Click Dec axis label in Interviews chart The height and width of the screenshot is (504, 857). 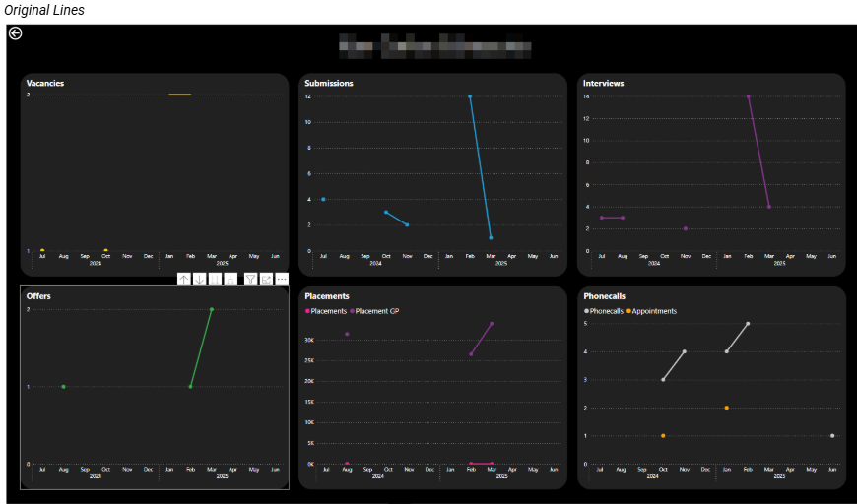706,256
